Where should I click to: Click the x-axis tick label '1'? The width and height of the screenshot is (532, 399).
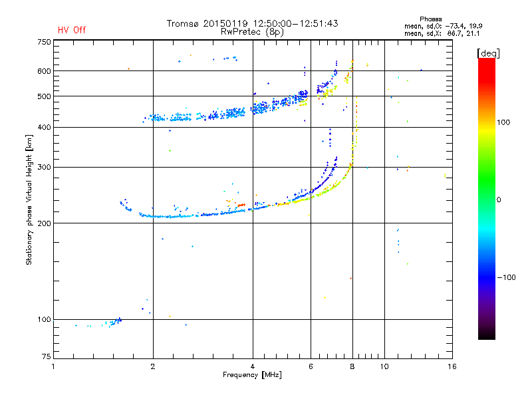(x=53, y=366)
